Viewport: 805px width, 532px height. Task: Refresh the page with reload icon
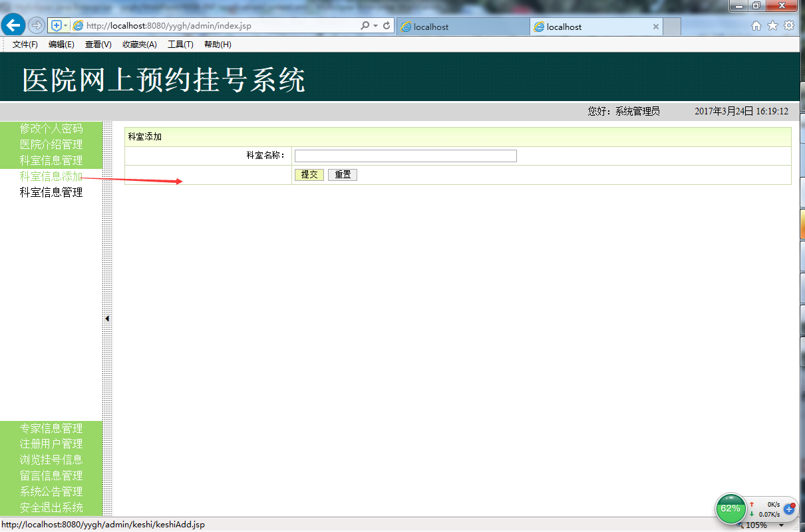click(x=387, y=25)
